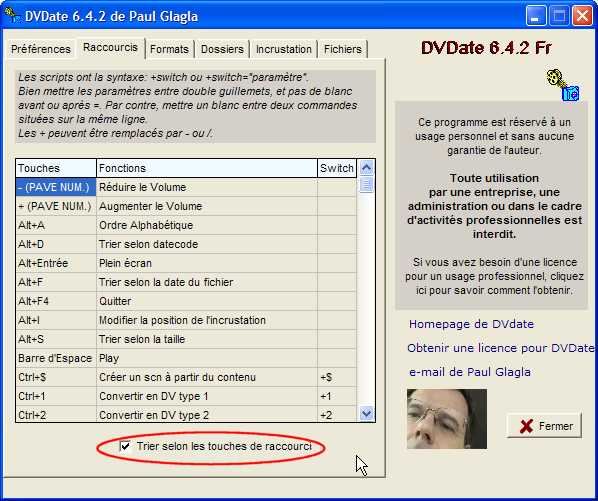Click 'Obtenir une licence pour DVDate' link
The image size is (598, 501).
coord(500,348)
